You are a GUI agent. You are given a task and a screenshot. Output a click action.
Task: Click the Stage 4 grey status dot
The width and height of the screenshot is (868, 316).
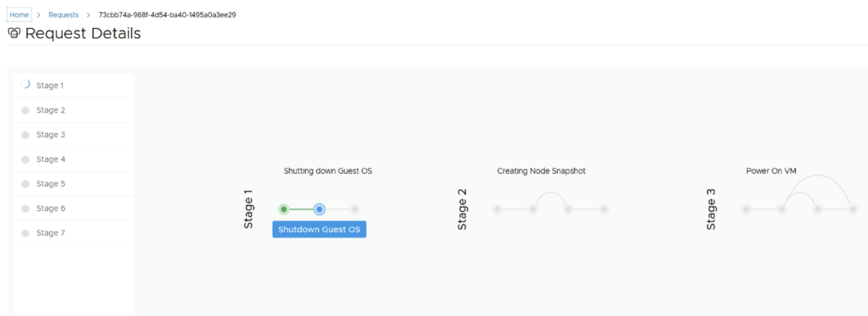(25, 160)
